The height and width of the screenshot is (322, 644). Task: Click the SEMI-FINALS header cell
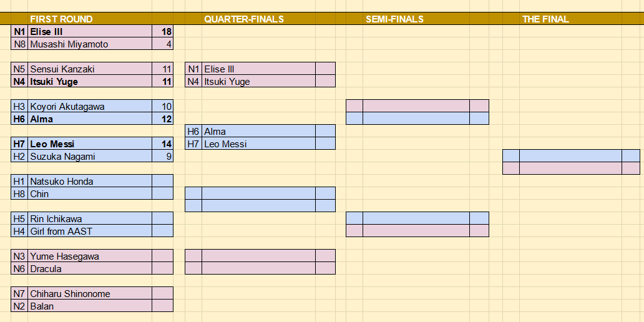(416, 19)
